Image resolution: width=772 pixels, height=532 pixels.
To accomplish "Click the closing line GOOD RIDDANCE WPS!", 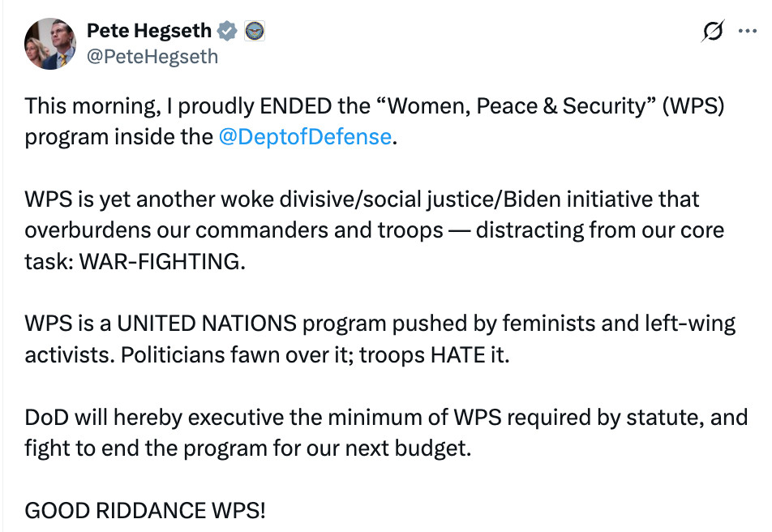I will (x=145, y=511).
